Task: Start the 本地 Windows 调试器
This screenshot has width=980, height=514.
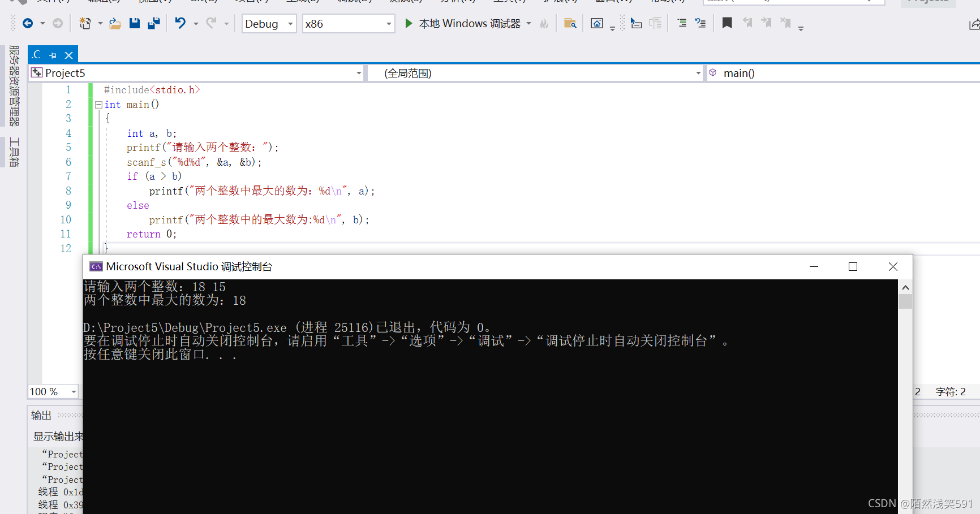Action: click(463, 24)
